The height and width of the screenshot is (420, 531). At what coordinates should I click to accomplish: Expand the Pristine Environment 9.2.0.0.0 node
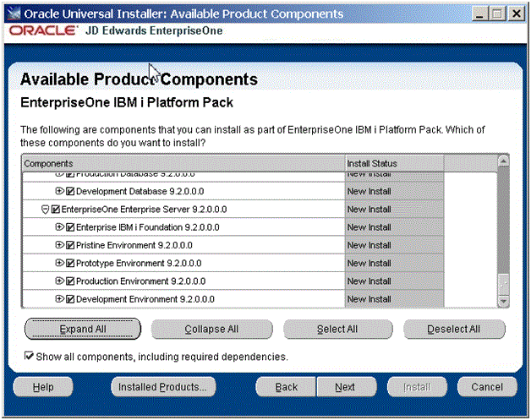click(x=59, y=245)
